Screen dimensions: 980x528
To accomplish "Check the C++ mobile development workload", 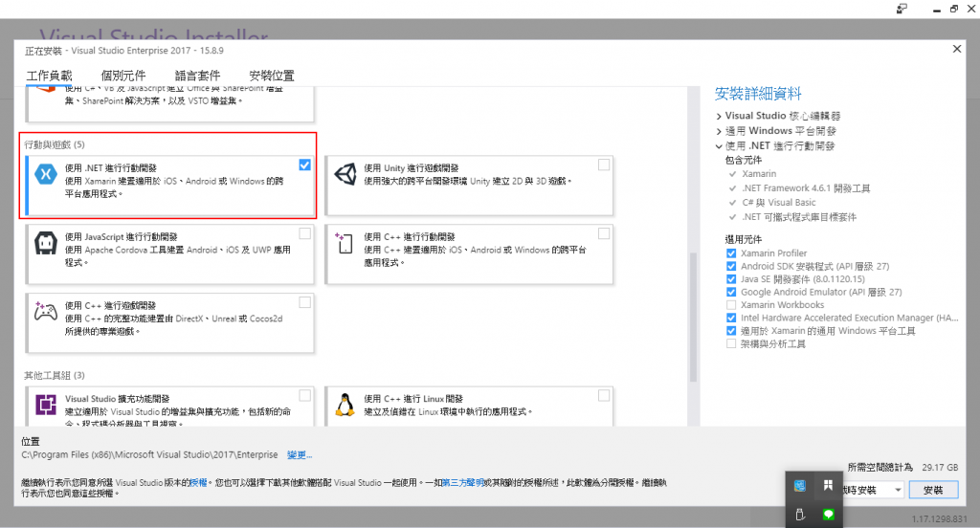I will [604, 233].
